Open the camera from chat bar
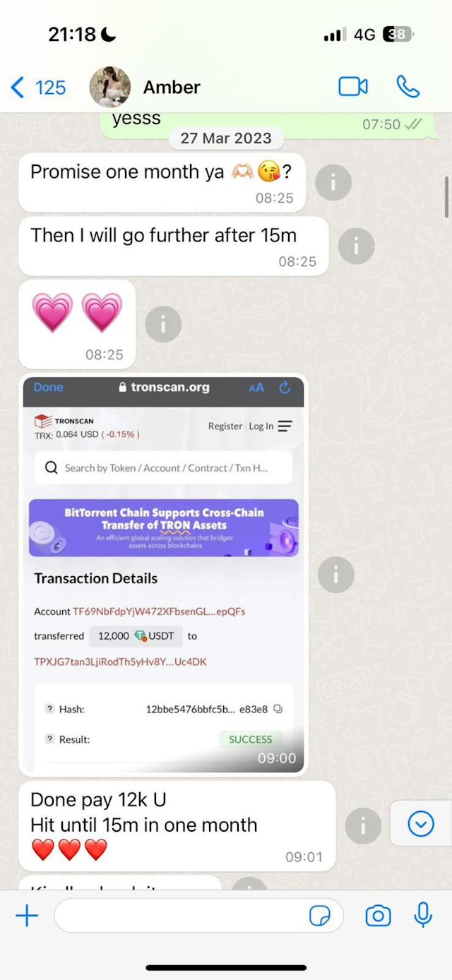 point(378,916)
